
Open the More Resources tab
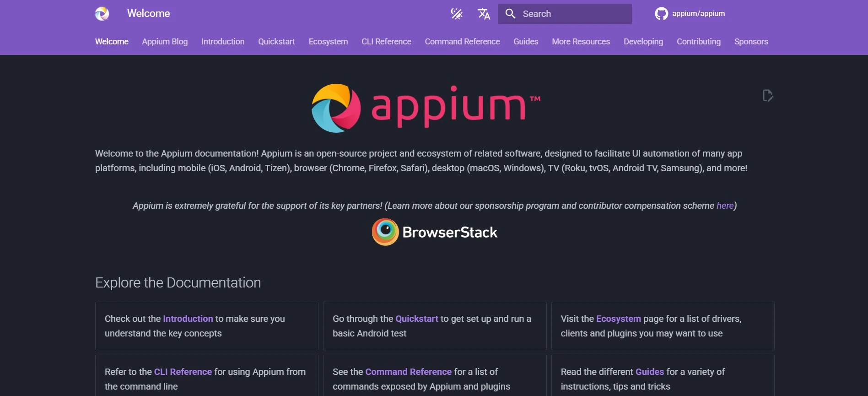coord(581,42)
